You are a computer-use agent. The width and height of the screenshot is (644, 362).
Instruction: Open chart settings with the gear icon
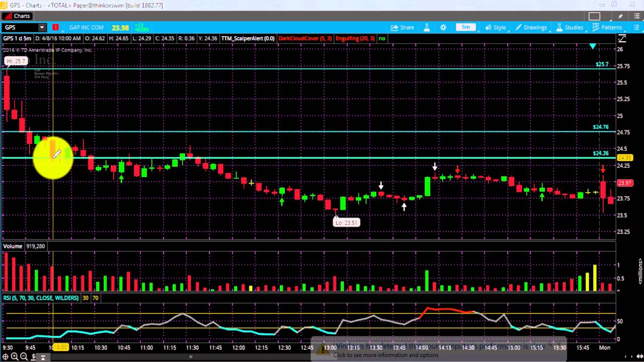tap(443, 27)
